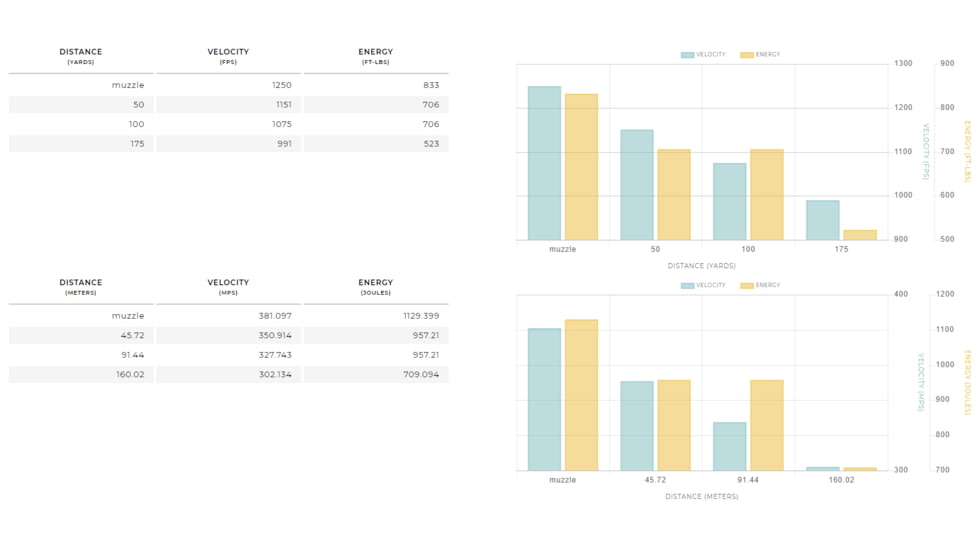Select the 706 energy cell in the 50 row
Viewport: 978px width, 550px height.
click(376, 105)
